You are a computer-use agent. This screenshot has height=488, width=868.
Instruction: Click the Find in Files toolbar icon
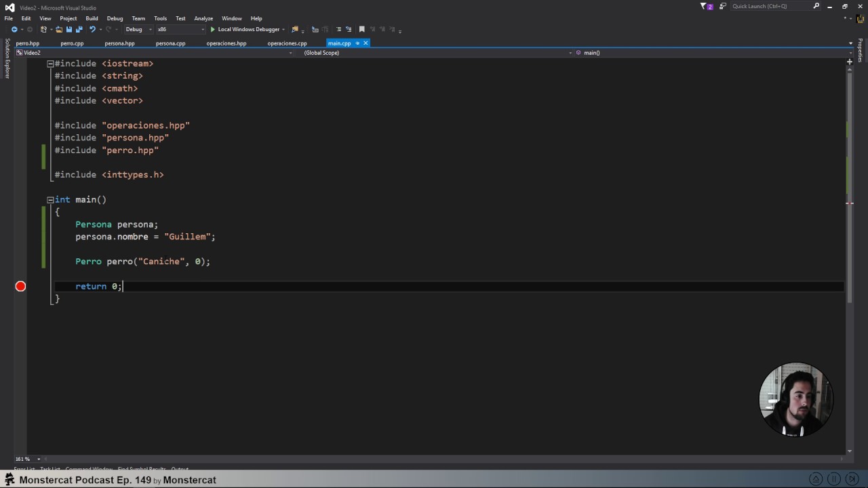(295, 29)
